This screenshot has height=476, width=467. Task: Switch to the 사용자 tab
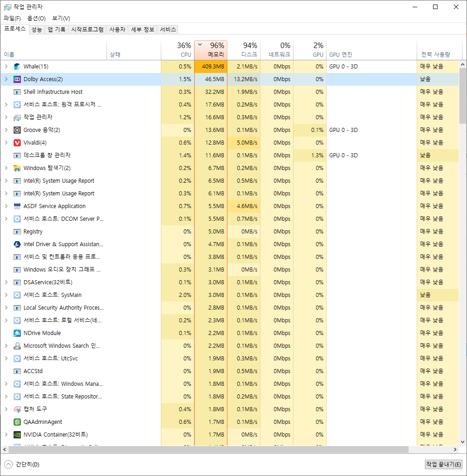click(x=117, y=29)
